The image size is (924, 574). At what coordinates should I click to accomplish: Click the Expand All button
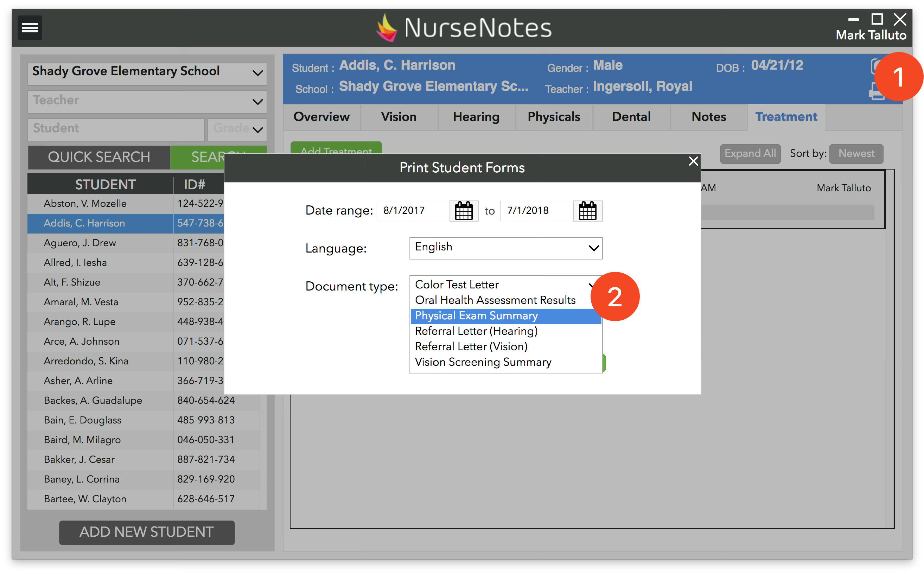click(x=750, y=154)
